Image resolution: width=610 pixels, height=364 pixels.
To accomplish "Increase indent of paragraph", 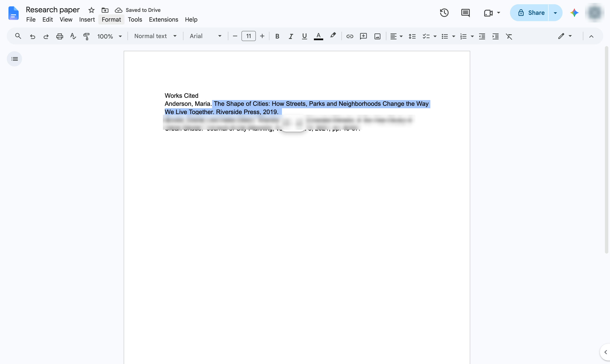I will 496,36.
